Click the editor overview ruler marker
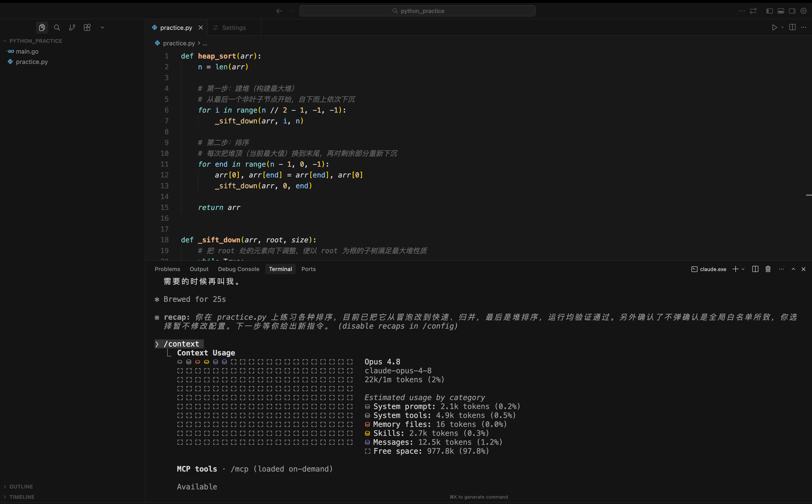Screen dimensions: 812x504 [x=809, y=195]
